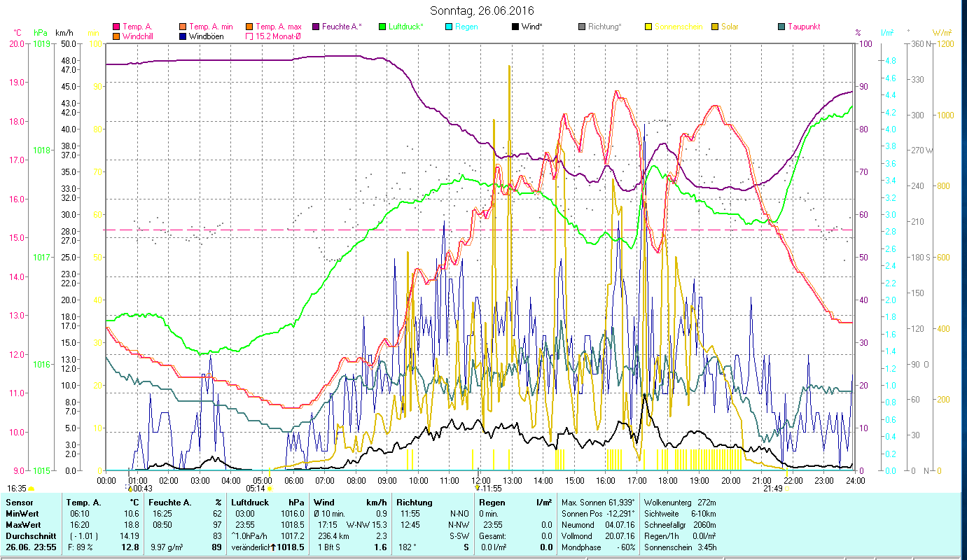Click the Solar legend swatch
Image resolution: width=967 pixels, height=560 pixels.
click(715, 27)
